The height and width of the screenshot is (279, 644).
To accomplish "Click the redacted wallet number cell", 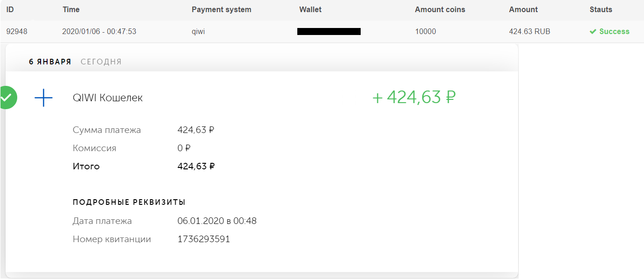I will coord(329,32).
